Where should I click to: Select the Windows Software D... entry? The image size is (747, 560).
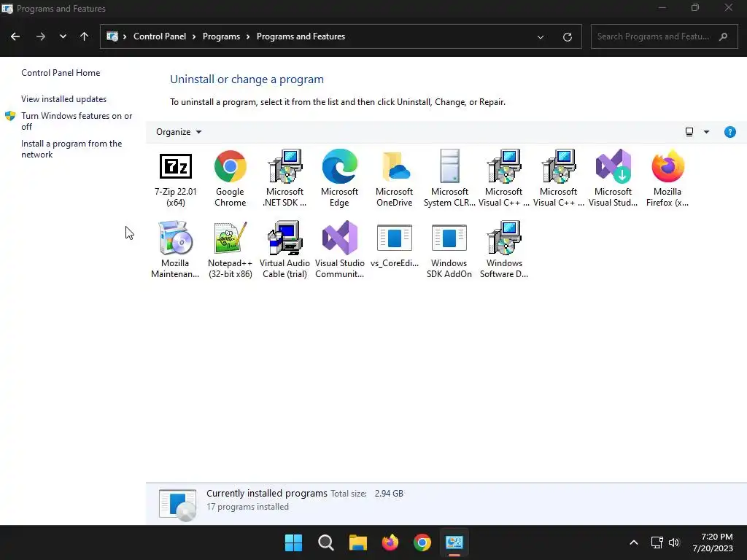pyautogui.click(x=504, y=249)
